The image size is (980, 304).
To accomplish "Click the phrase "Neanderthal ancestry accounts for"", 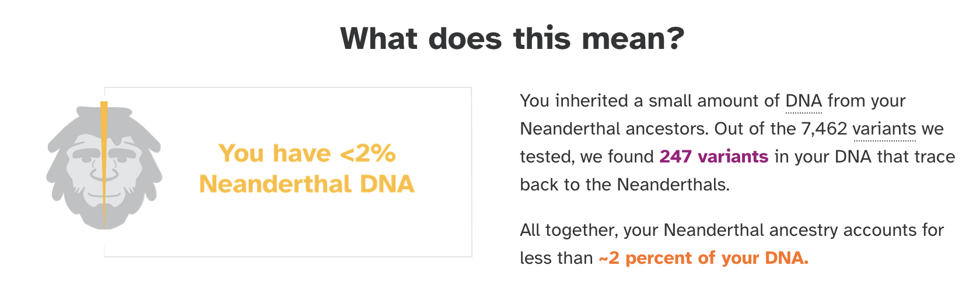I will click(x=803, y=230).
